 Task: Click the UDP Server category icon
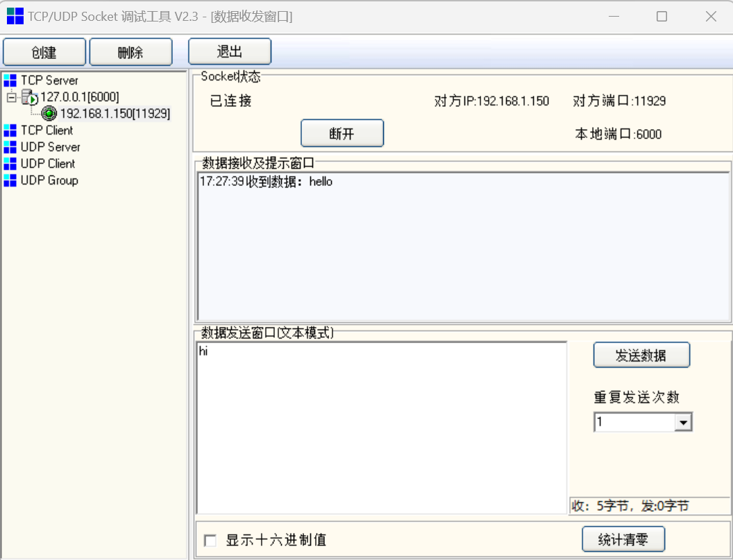10,147
